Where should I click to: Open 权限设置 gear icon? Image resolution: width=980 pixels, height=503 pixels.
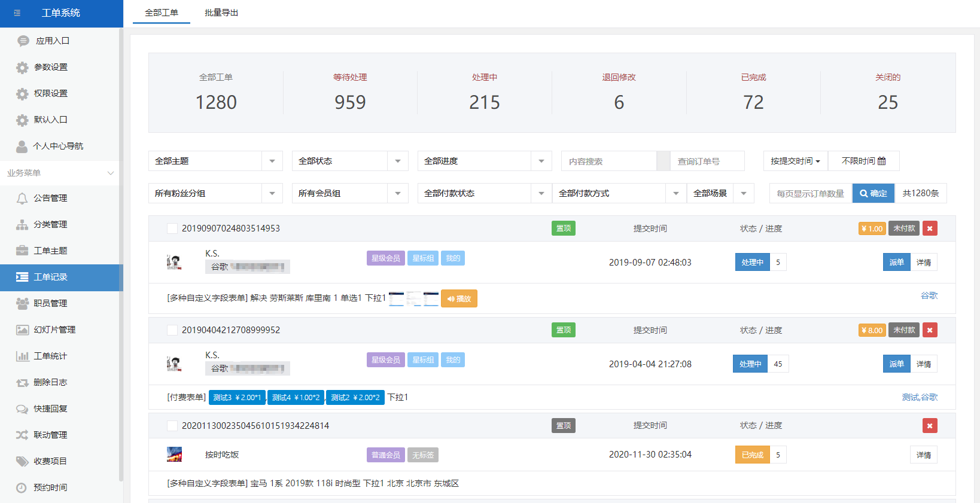pyautogui.click(x=22, y=93)
